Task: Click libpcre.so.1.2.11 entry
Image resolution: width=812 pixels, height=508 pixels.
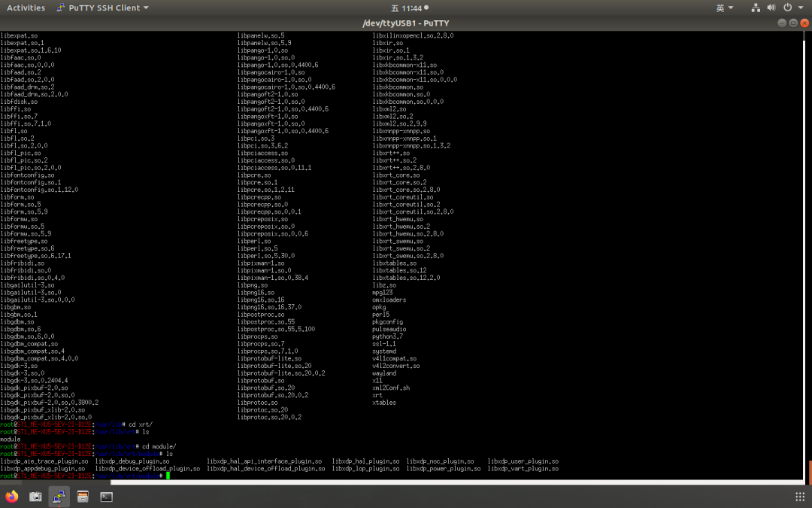Action: (x=265, y=190)
